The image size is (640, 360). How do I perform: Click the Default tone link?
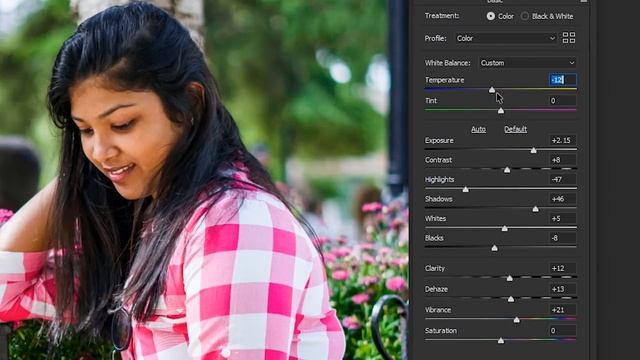(515, 129)
